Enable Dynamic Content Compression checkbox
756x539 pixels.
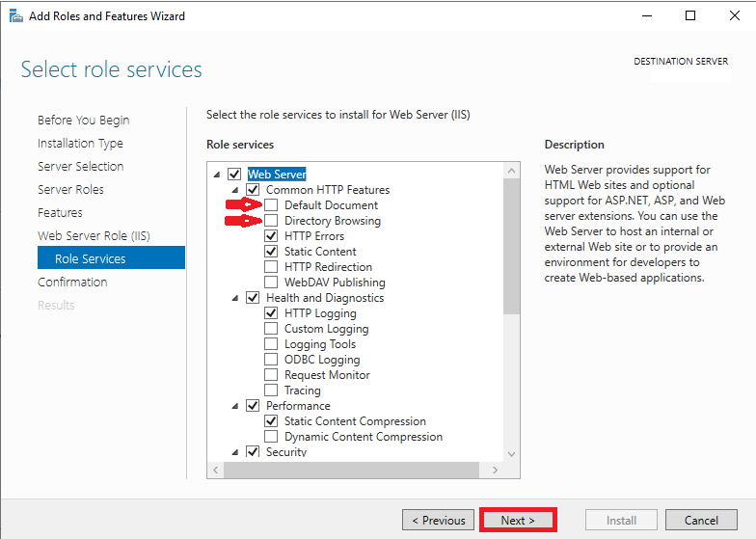271,436
